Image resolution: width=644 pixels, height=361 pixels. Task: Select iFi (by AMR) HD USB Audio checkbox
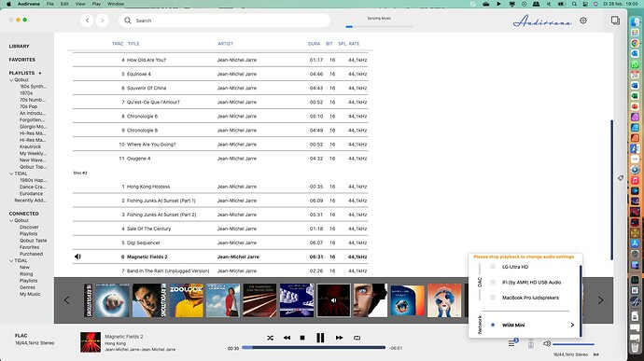pyautogui.click(x=493, y=282)
